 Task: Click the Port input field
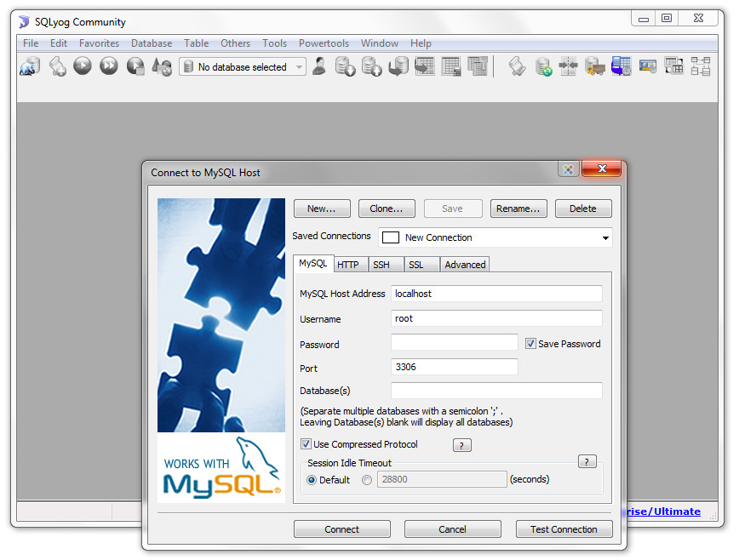455,367
